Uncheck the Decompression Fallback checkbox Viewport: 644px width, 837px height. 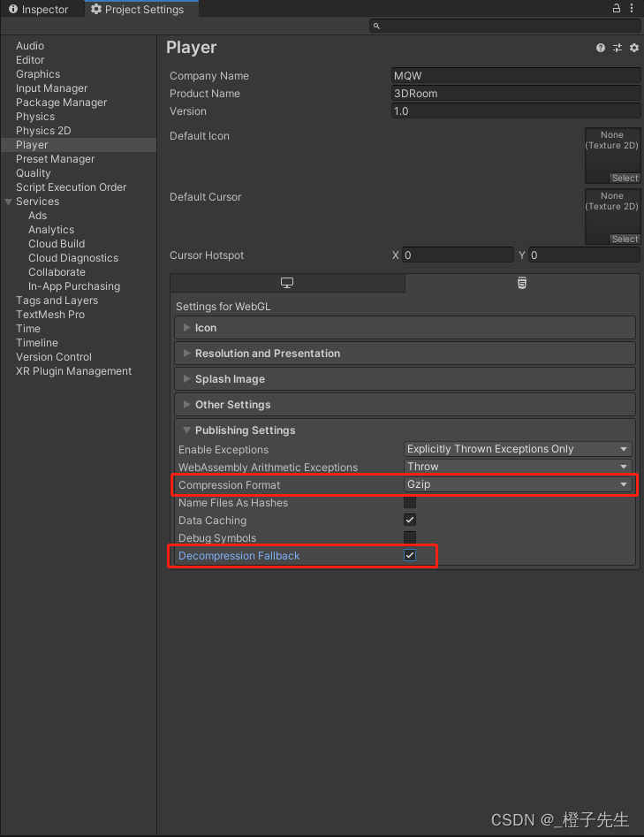click(410, 555)
